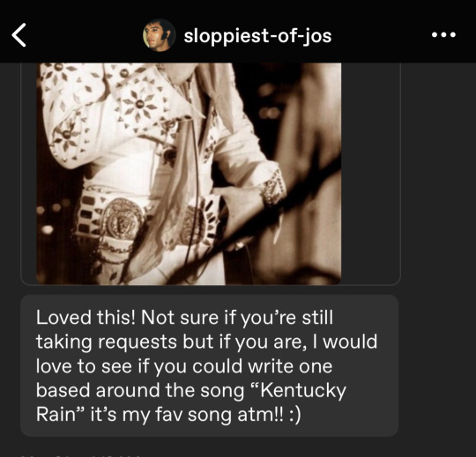The image size is (476, 457).
Task: Tap empty header space left of avatar
Action: pos(85,35)
